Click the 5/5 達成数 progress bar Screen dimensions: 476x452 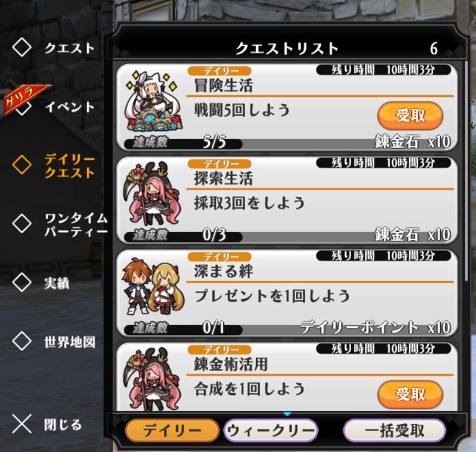pos(184,143)
